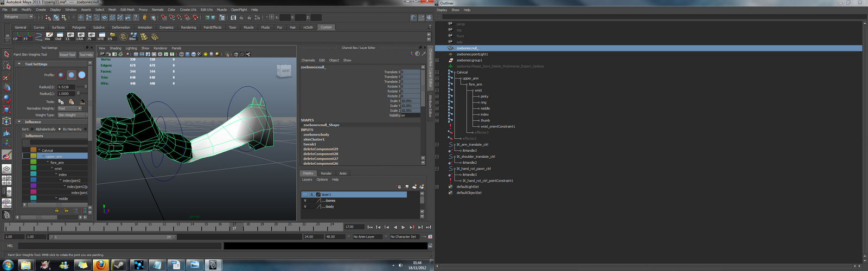Image resolution: width=868 pixels, height=271 pixels.
Task: Open the No Anim Layer dropdown
Action: pyautogui.click(x=367, y=237)
